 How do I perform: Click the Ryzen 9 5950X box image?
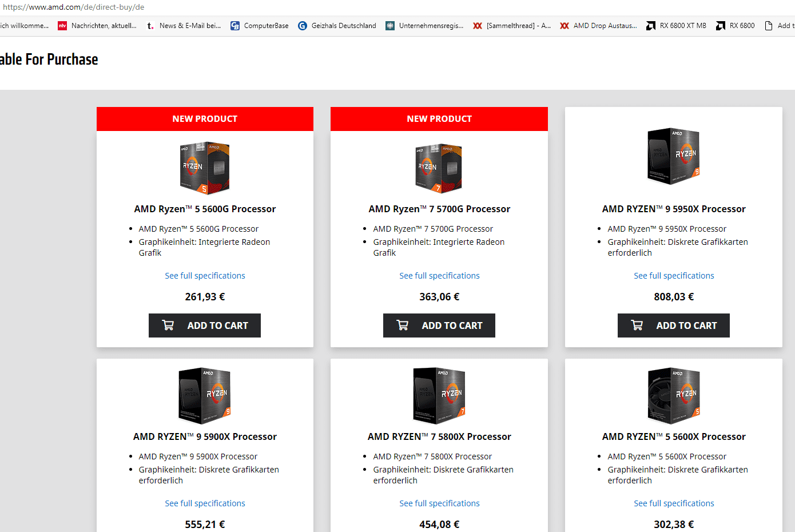pos(674,156)
